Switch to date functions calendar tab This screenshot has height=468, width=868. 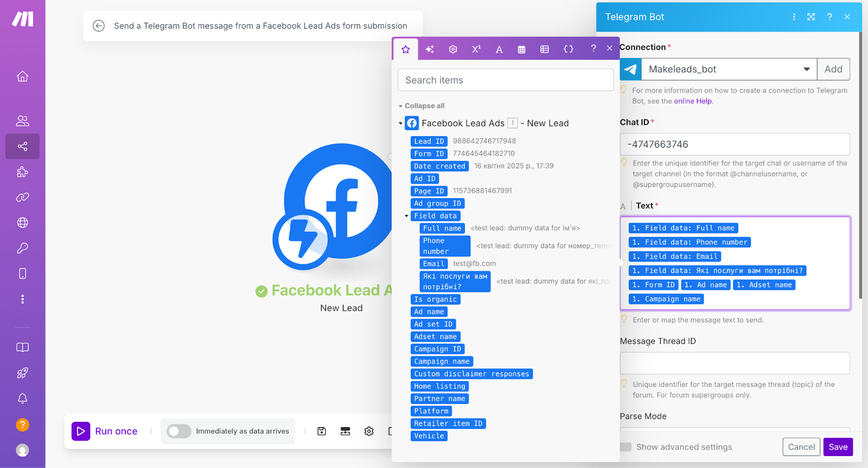pyautogui.click(x=522, y=49)
